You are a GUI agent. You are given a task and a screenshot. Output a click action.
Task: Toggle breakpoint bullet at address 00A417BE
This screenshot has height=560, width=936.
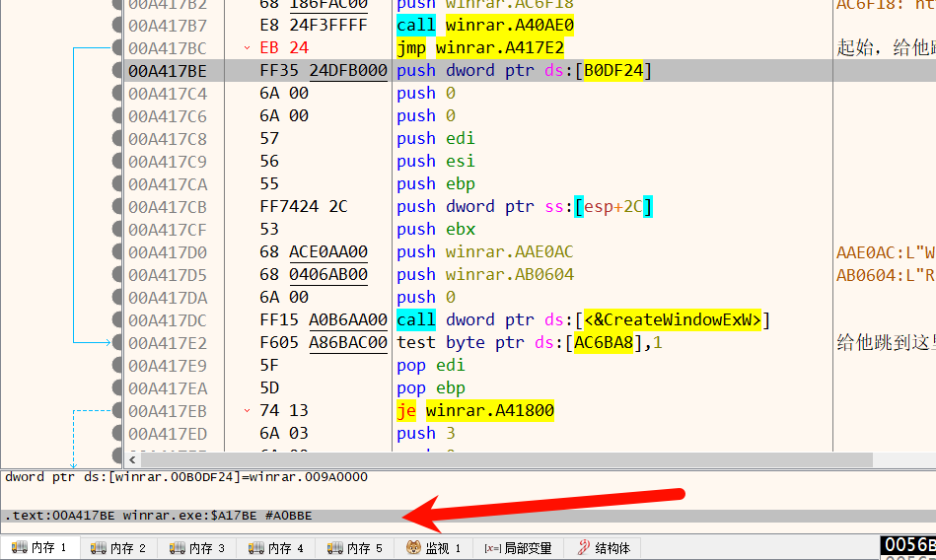[x=116, y=70]
